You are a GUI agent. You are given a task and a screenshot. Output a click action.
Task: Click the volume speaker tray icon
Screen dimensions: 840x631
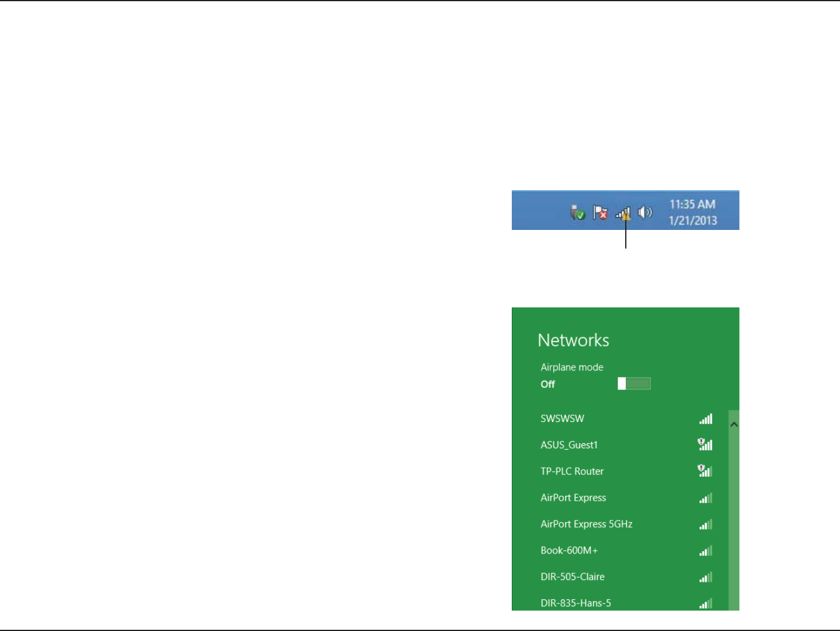pyautogui.click(x=645, y=212)
